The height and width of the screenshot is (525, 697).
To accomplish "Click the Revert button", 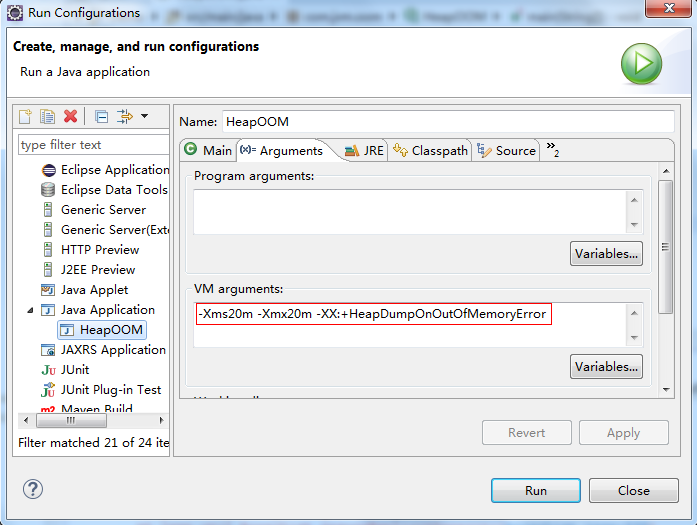I will pos(527,433).
